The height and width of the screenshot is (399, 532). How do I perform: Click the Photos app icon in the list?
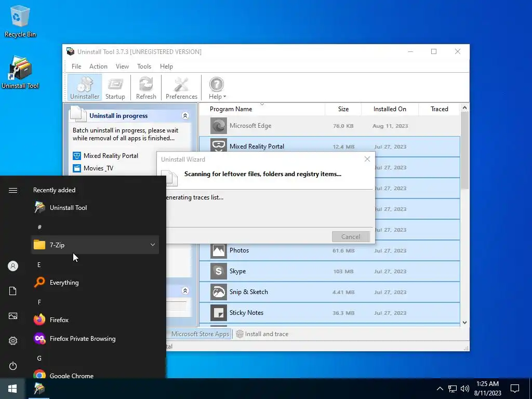[219, 250]
